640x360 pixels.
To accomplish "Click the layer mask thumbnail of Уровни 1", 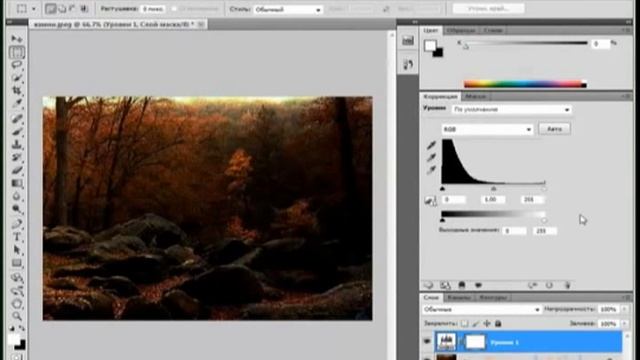I will pos(476,342).
